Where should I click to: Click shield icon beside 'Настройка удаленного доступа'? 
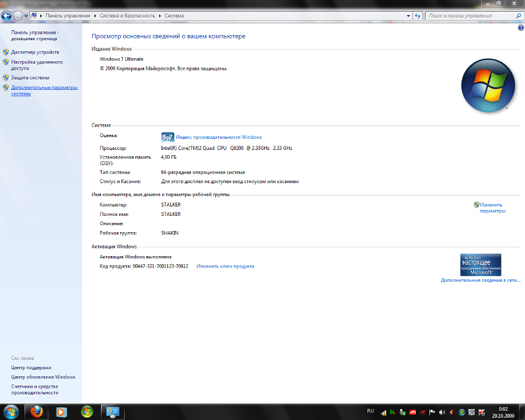click(6, 62)
